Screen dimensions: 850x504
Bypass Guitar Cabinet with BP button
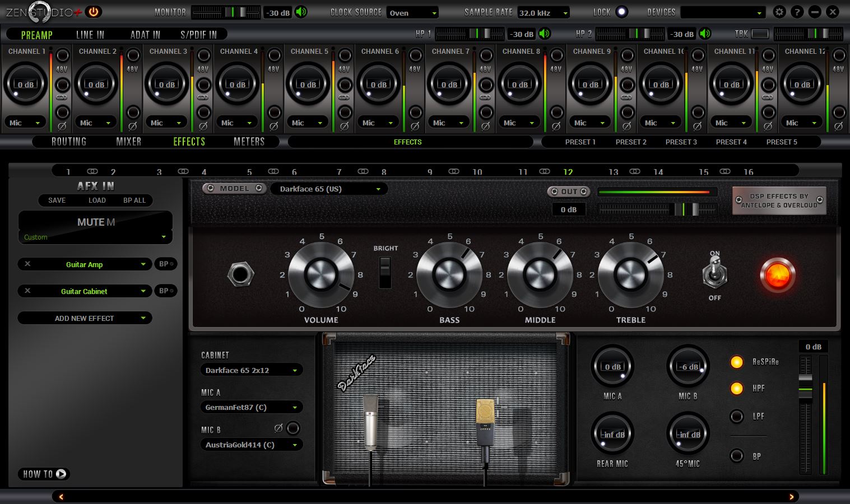coord(165,291)
